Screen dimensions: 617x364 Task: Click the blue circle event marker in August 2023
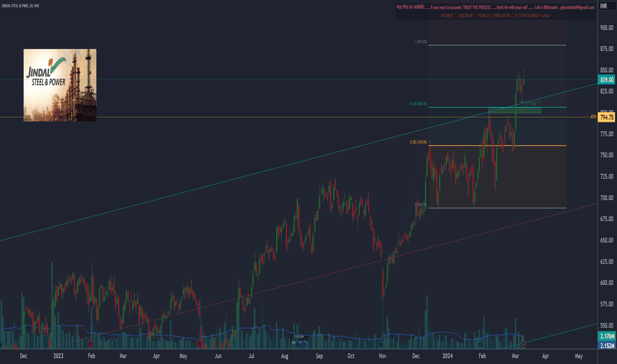point(303,344)
